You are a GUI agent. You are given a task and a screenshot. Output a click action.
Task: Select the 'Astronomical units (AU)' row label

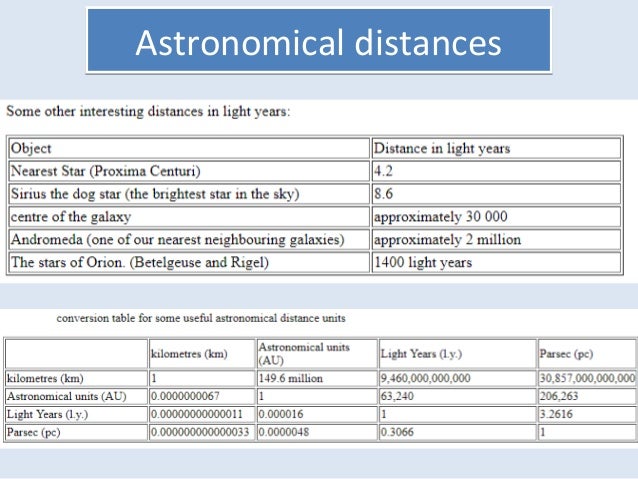76,396
